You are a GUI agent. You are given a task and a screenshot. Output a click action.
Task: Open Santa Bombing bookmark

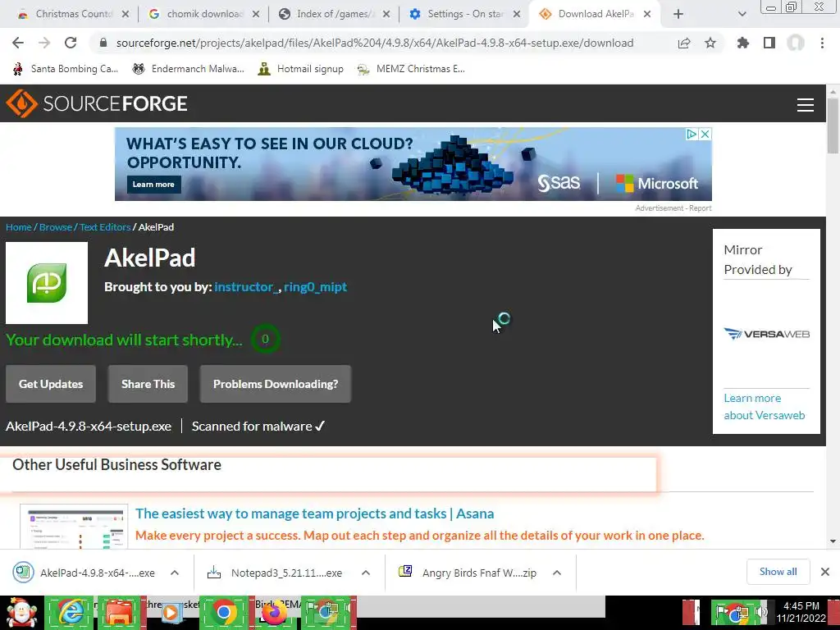(x=66, y=69)
